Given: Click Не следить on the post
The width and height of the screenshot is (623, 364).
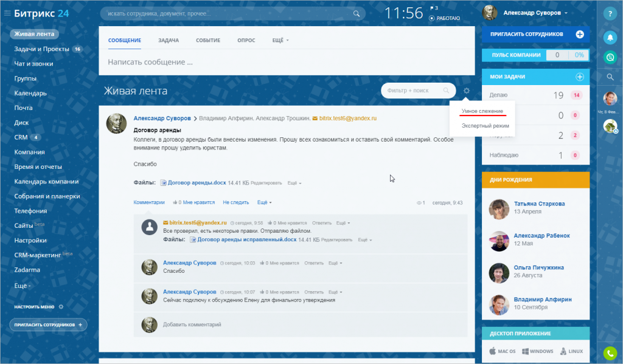Looking at the screenshot, I should click(235, 202).
